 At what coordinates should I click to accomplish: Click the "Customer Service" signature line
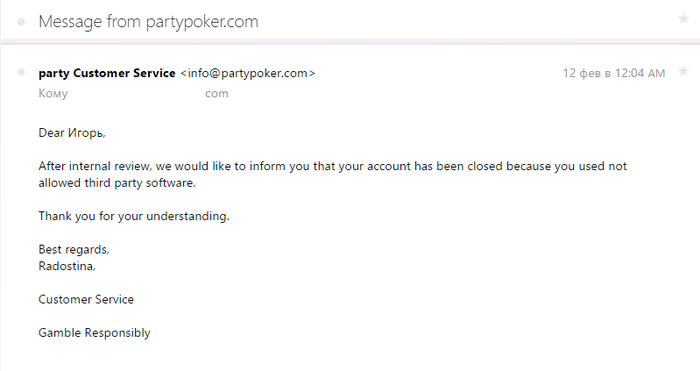coord(86,300)
